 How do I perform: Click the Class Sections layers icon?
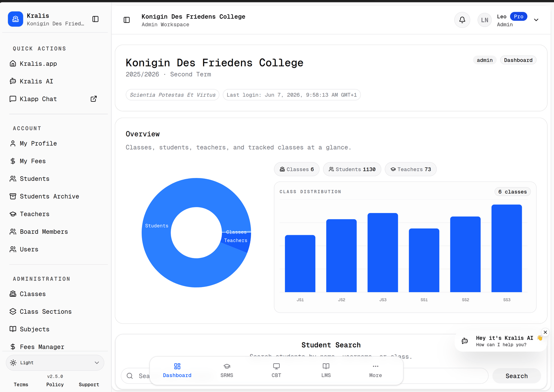coord(13,312)
